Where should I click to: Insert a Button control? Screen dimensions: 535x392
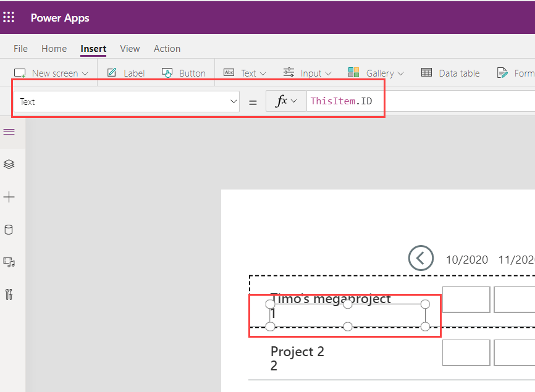[183, 73]
